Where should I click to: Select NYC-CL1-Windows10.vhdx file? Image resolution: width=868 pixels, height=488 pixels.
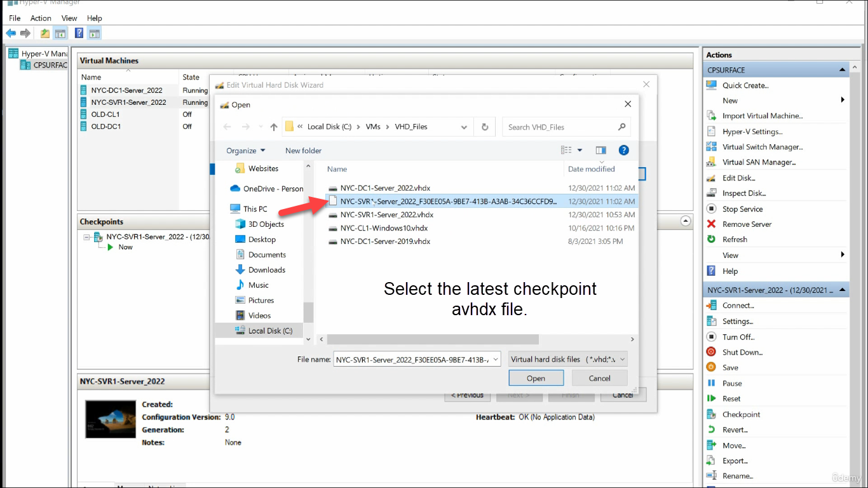(x=384, y=228)
